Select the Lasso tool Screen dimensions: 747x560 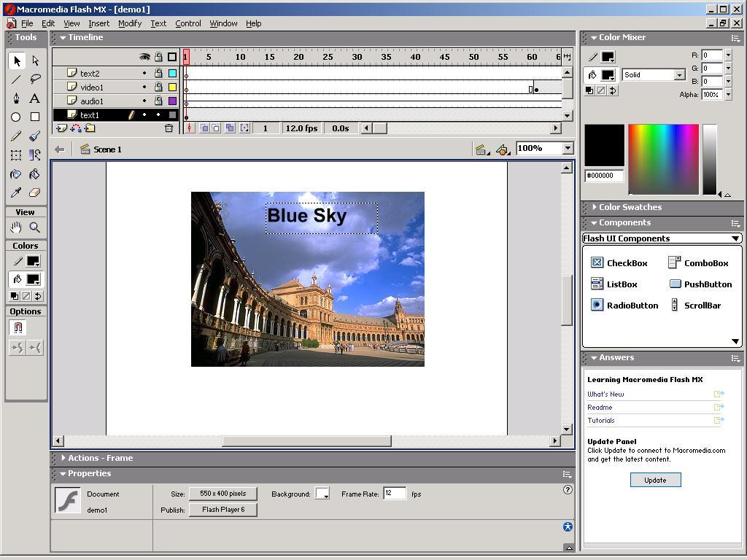(35, 79)
